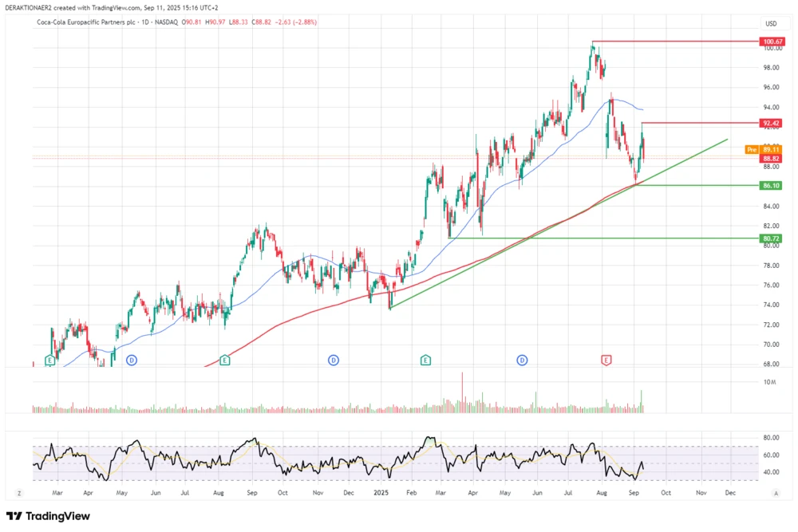Viewport: 798px width, 532px height.
Task: Open the D dividend icon below June
Action: (521, 361)
